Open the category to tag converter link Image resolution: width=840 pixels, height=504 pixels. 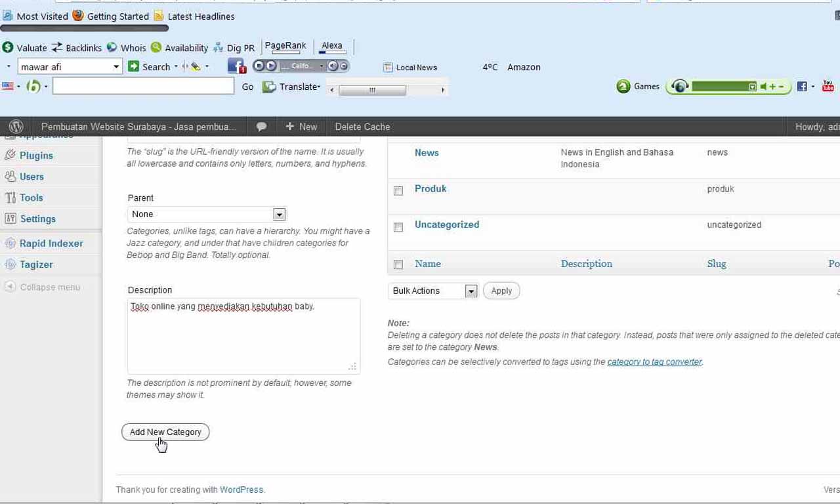pos(654,362)
